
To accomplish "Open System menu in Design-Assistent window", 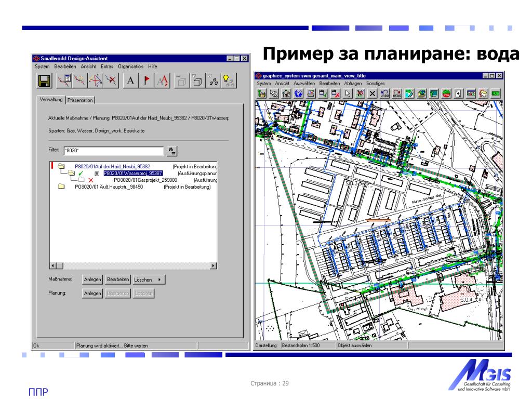I will click(42, 66).
